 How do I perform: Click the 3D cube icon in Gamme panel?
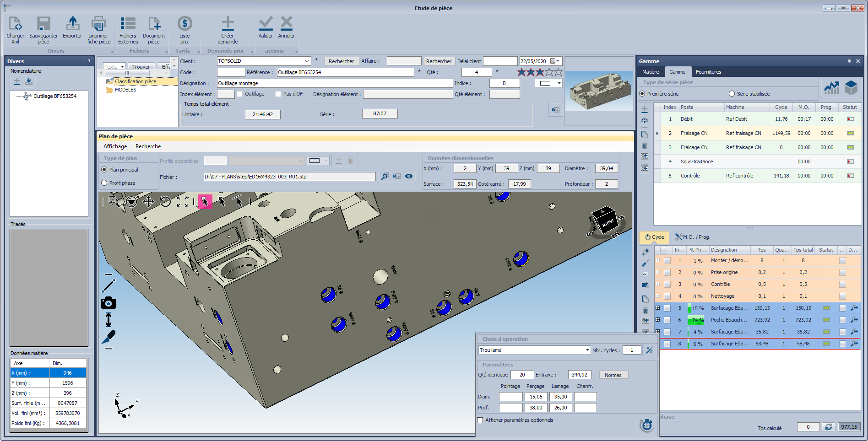(x=851, y=87)
